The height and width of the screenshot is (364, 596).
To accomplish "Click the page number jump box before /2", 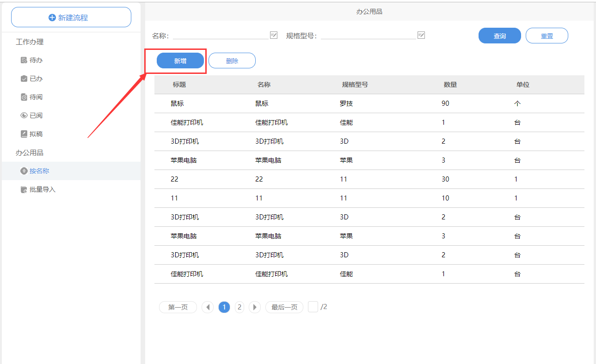I will (x=313, y=307).
